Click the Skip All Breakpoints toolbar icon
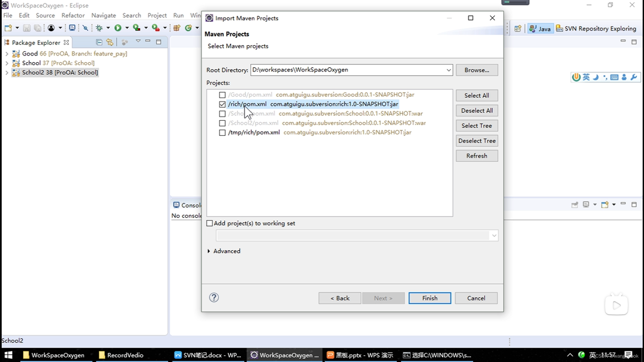This screenshot has height=362, width=644. [86, 28]
